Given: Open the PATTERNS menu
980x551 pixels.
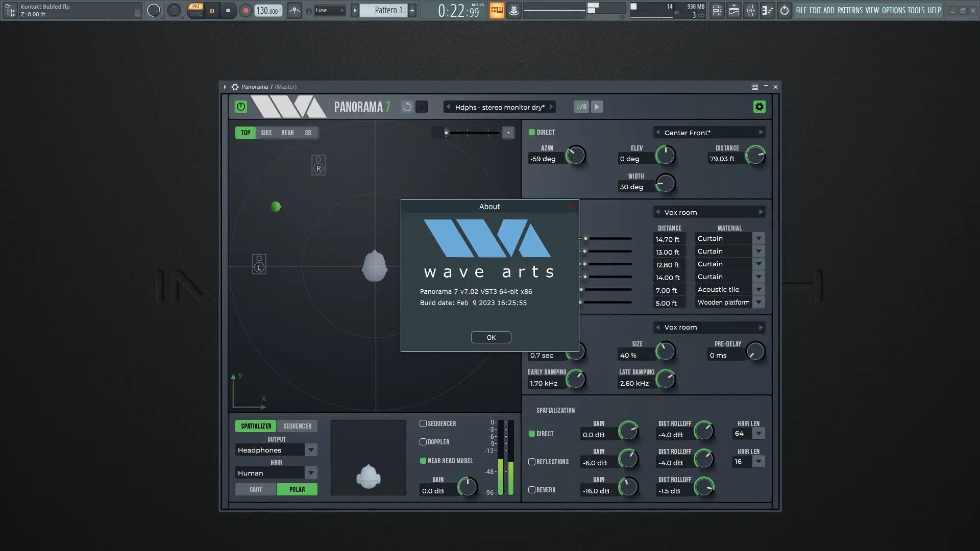Looking at the screenshot, I should click(x=850, y=10).
